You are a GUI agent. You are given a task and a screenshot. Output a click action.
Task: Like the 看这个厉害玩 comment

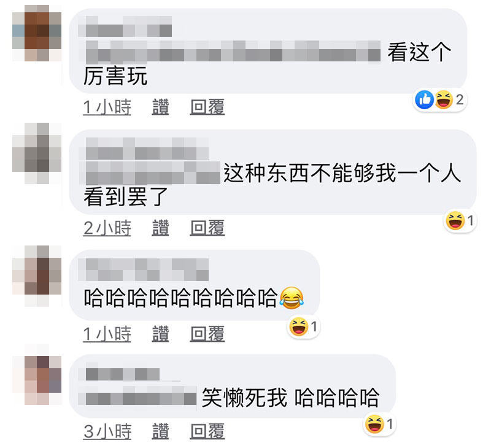click(160, 107)
